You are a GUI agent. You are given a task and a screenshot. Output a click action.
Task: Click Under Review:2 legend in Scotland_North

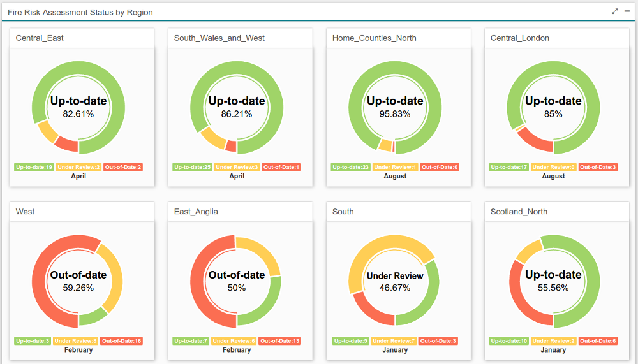552,341
